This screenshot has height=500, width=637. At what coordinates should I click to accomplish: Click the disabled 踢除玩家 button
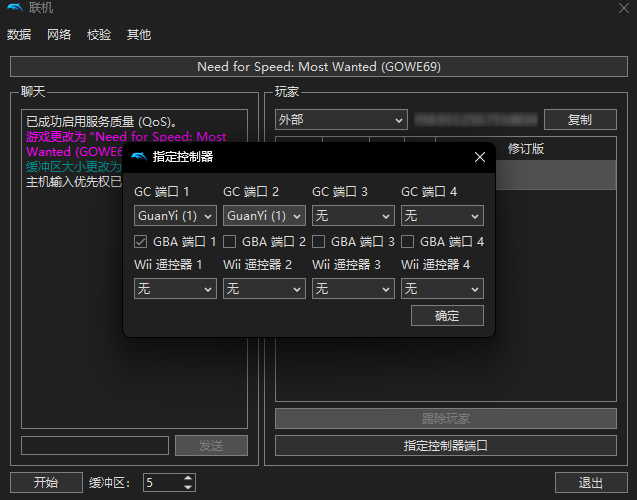tap(446, 418)
